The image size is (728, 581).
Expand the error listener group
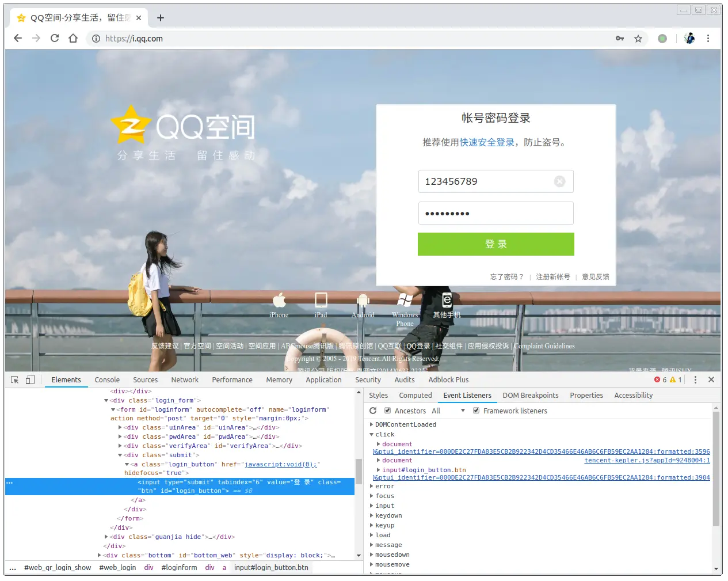point(371,486)
